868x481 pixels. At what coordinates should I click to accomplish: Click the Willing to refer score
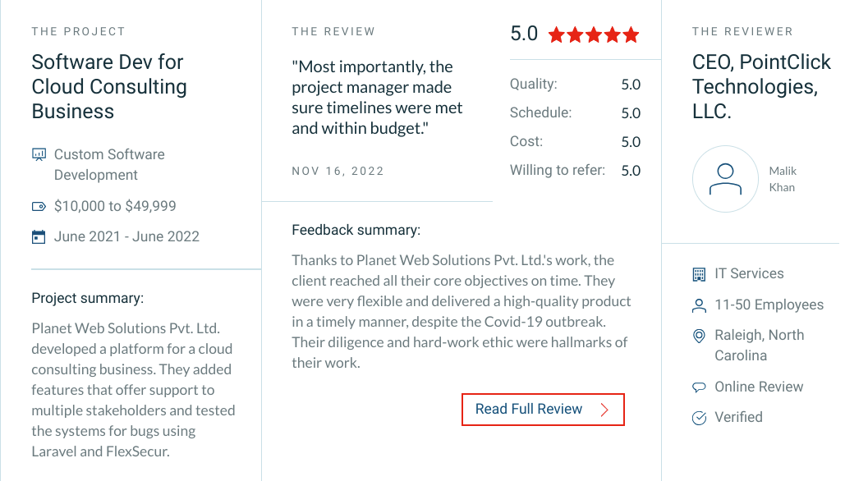tap(631, 171)
